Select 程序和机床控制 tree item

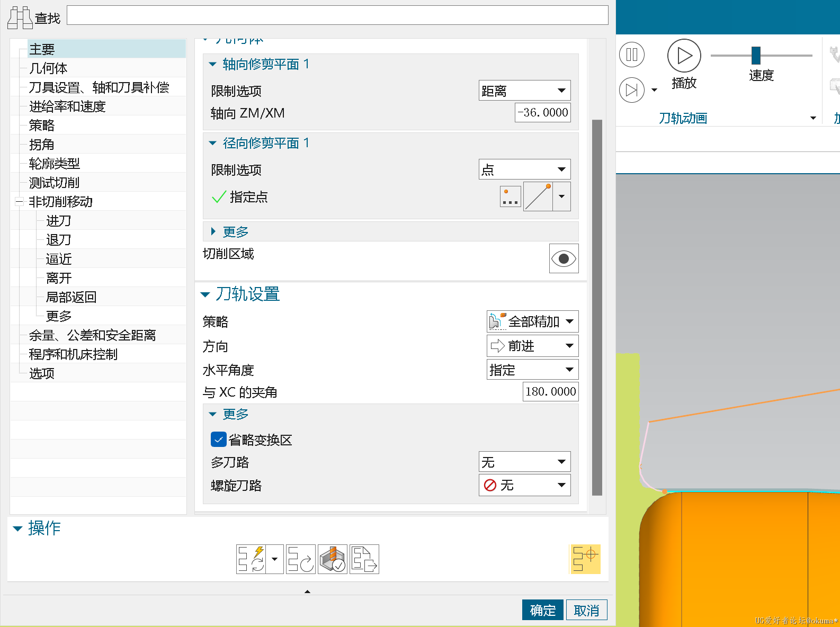(x=74, y=354)
